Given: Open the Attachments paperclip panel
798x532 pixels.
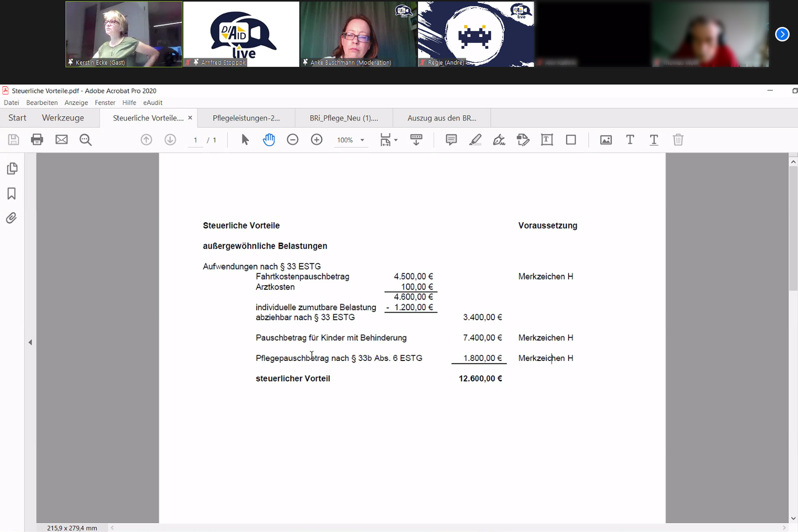Looking at the screenshot, I should [x=11, y=218].
